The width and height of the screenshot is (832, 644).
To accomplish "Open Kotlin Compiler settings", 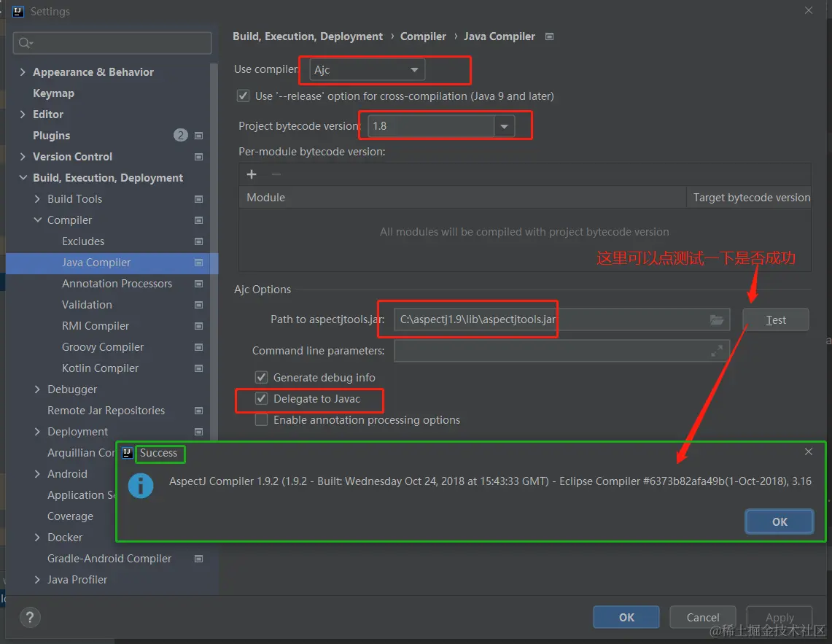I will [101, 368].
